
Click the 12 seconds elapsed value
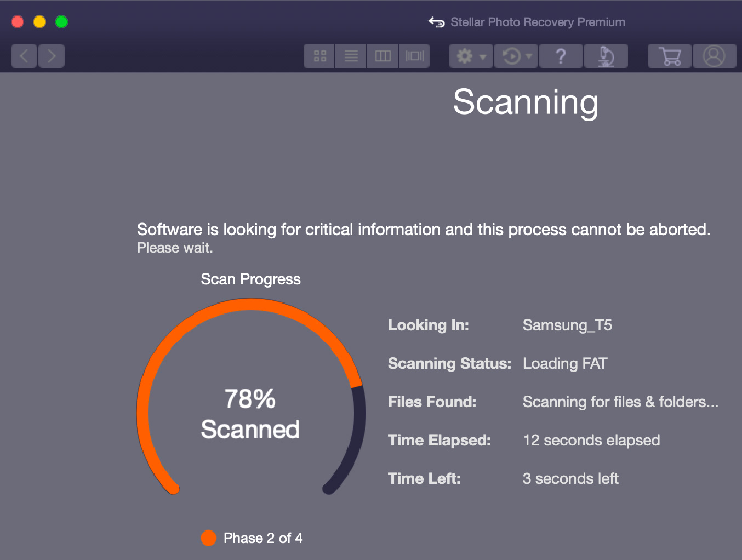click(x=591, y=441)
